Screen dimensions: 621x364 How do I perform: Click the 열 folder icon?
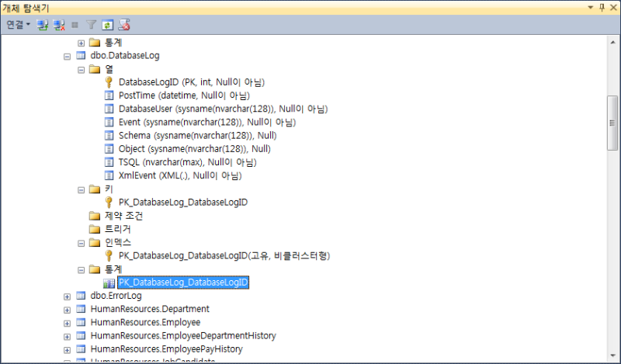click(95, 69)
